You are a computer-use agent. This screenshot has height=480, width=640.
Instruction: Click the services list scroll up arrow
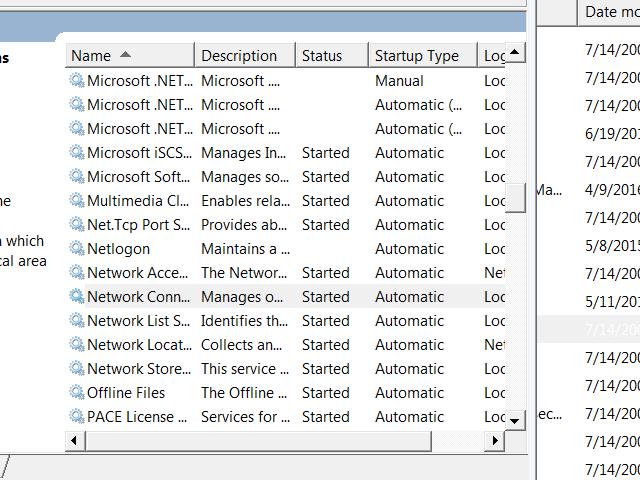tap(515, 52)
